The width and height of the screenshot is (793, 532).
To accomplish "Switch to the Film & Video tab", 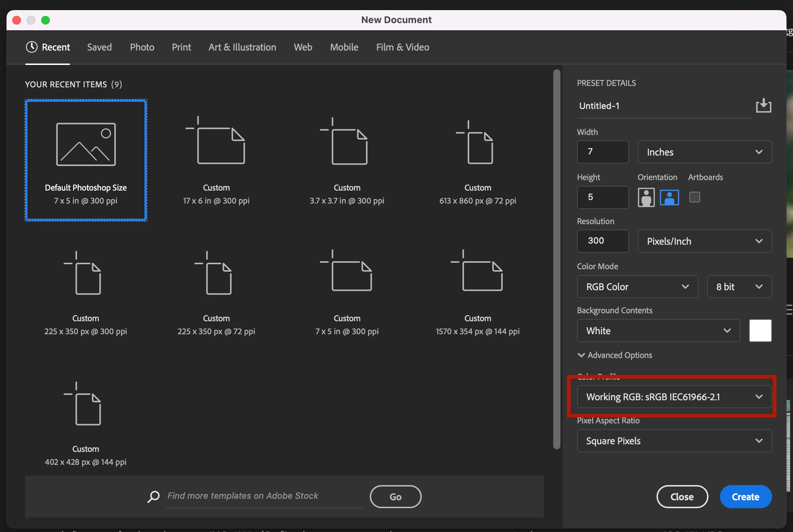I will tap(402, 47).
